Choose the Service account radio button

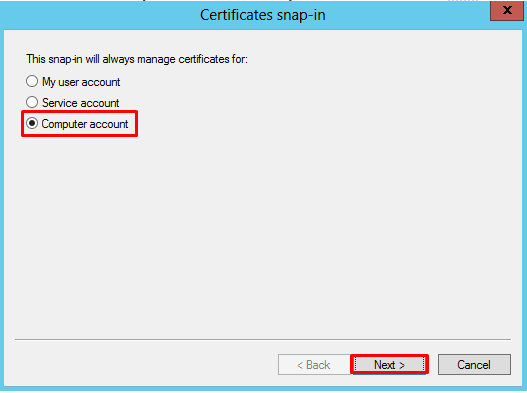point(32,102)
